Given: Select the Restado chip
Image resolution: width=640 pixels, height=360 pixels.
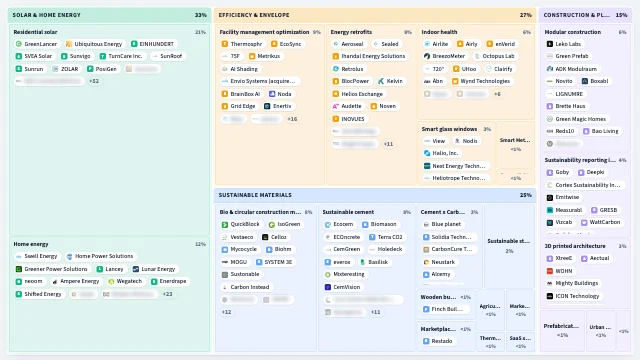Looking at the screenshot, I should pos(438,341).
